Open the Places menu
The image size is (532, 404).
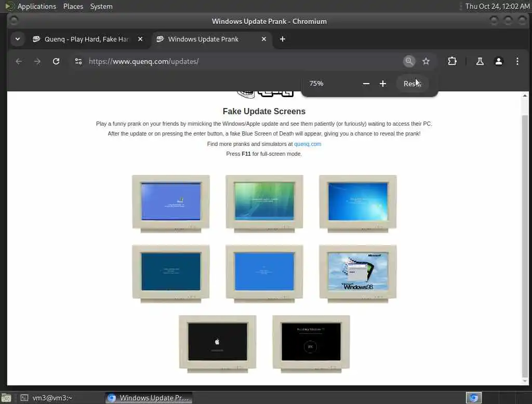pos(73,6)
